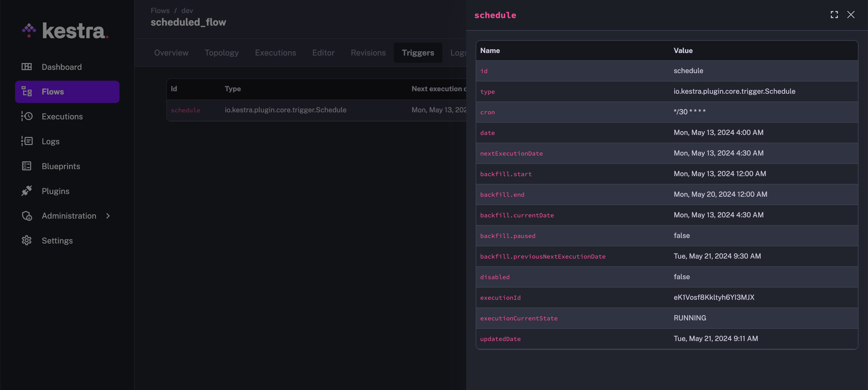The width and height of the screenshot is (868, 390).
Task: Click the Kestra logo
Action: (x=65, y=31)
